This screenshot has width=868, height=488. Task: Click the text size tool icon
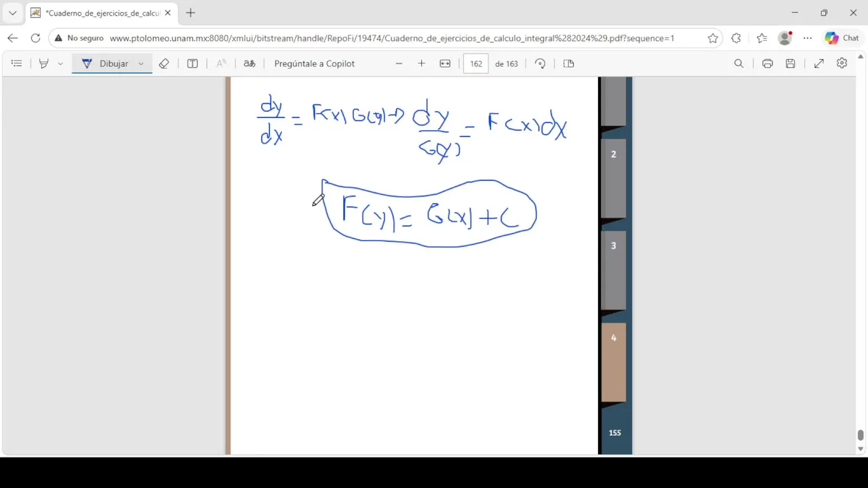221,64
